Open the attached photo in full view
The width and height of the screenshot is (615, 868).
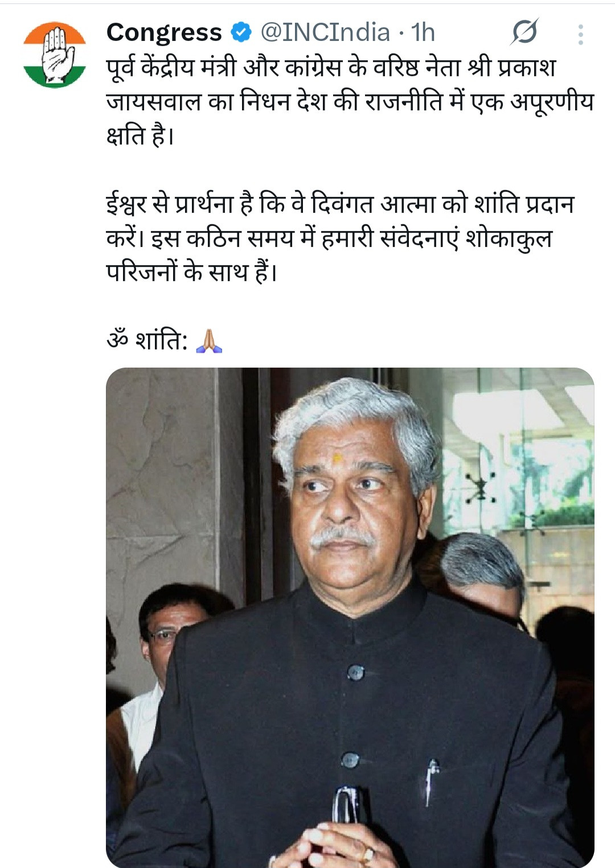pos(350,618)
